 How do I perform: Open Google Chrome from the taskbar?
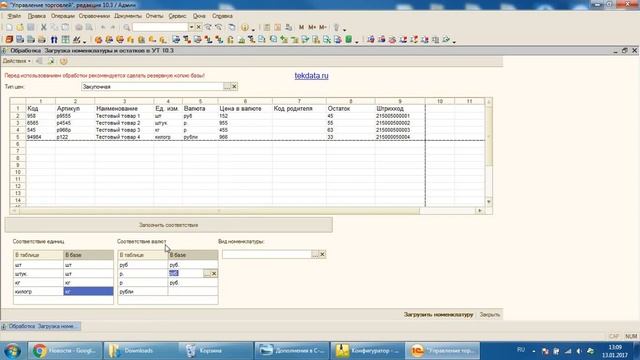[x=64, y=351]
